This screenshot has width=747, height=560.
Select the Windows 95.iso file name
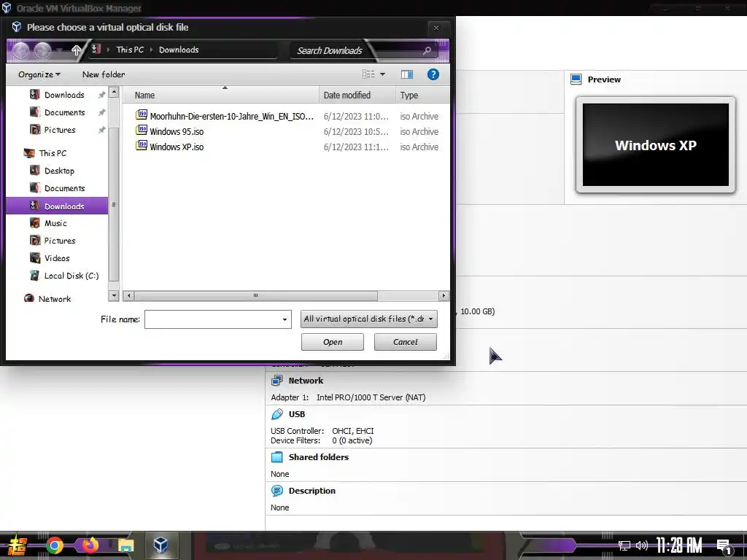[x=177, y=131]
